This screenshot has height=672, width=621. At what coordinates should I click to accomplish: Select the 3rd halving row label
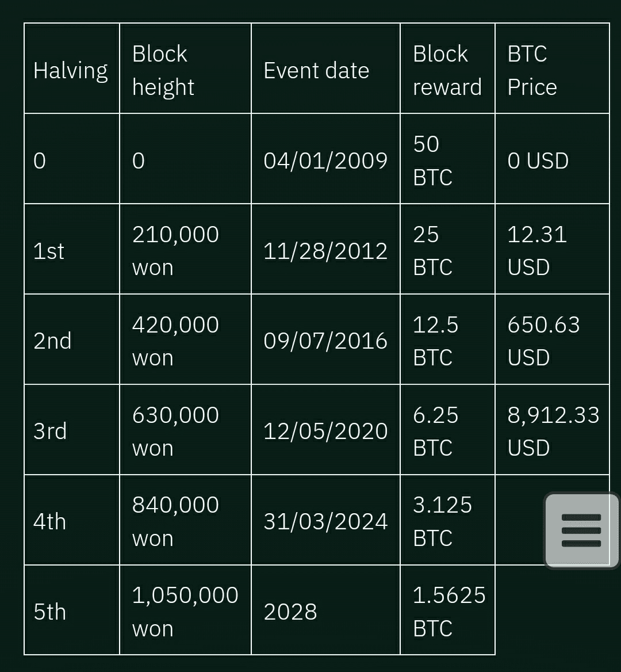pyautogui.click(x=50, y=432)
